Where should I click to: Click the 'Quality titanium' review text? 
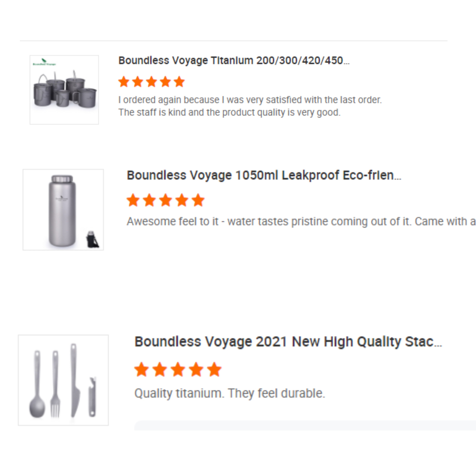(230, 393)
